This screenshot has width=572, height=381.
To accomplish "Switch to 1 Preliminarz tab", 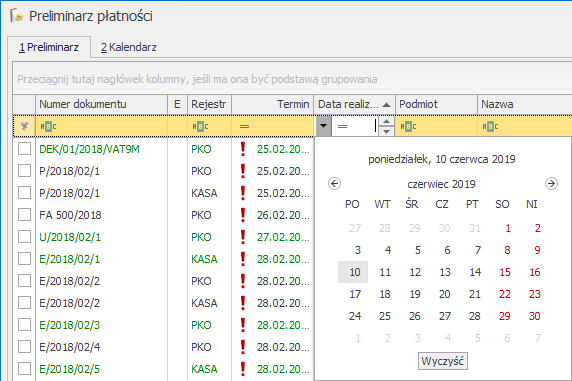I will 49,47.
